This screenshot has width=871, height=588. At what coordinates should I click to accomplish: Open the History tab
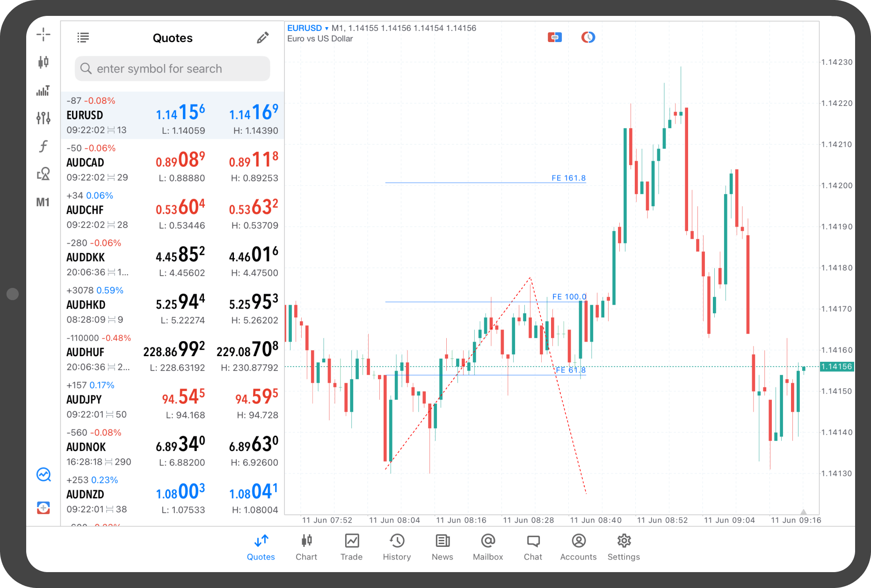397,547
